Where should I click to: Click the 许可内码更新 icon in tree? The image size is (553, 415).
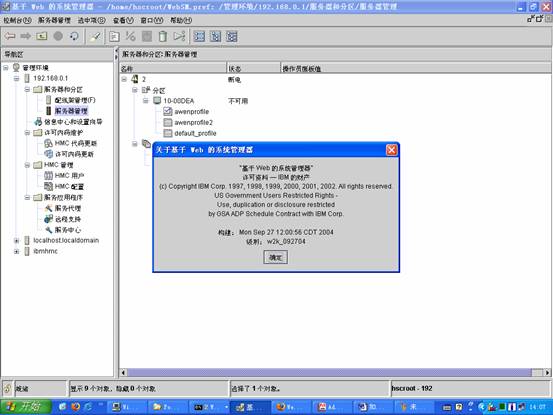(x=48, y=154)
